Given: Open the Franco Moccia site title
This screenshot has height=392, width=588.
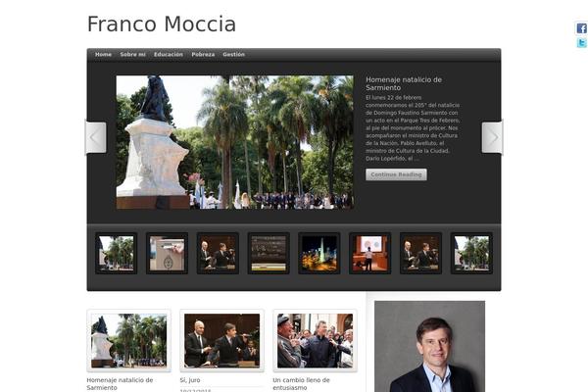Looking at the screenshot, I should 162,24.
